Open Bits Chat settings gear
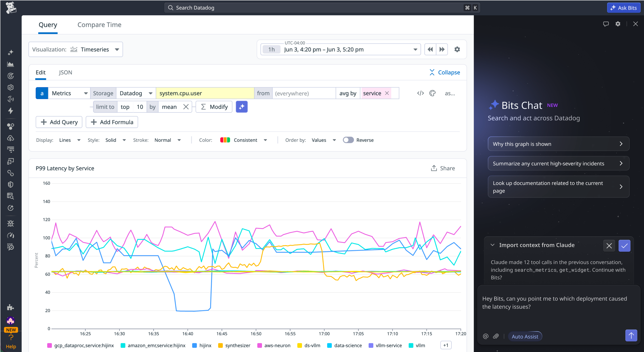This screenshot has height=352, width=644. point(618,24)
